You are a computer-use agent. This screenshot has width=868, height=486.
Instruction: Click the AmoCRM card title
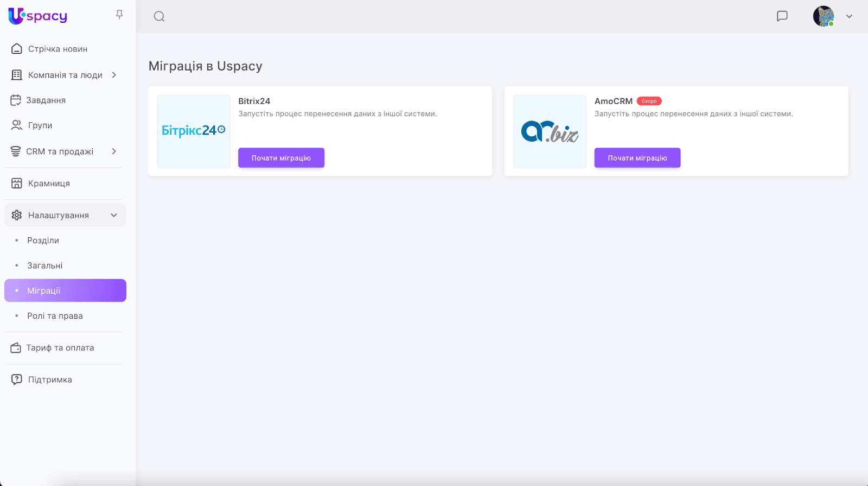point(614,101)
